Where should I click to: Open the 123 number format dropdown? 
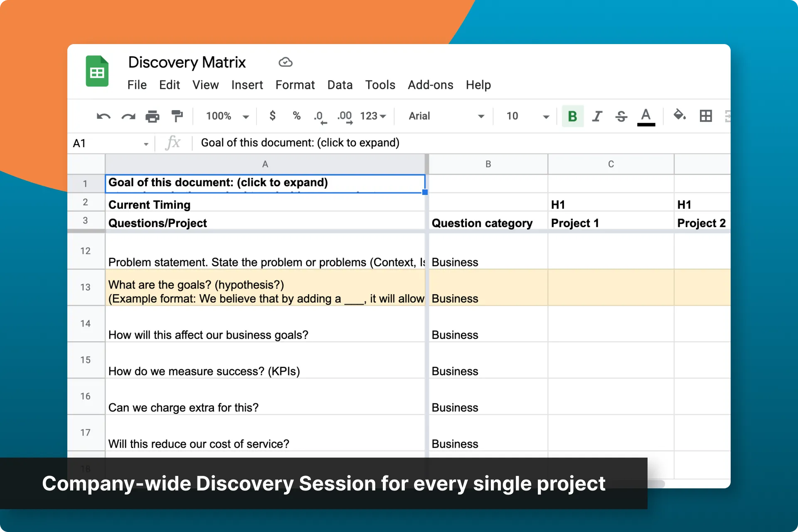pyautogui.click(x=373, y=116)
